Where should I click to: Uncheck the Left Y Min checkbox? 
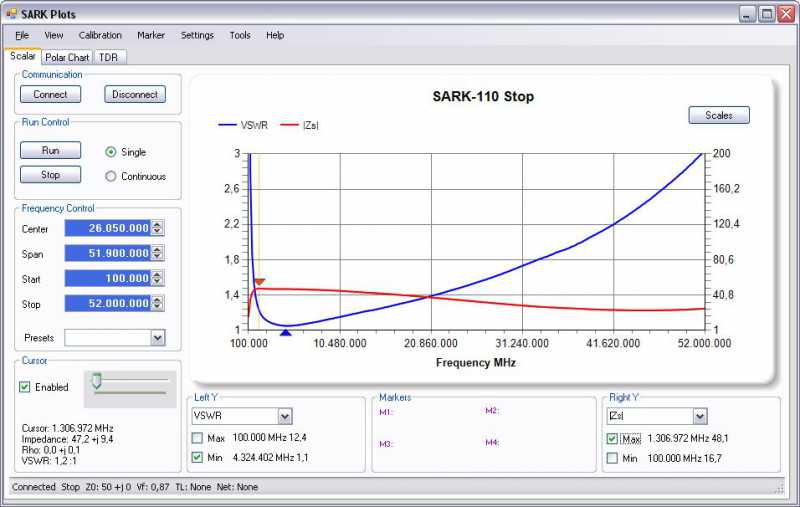197,458
